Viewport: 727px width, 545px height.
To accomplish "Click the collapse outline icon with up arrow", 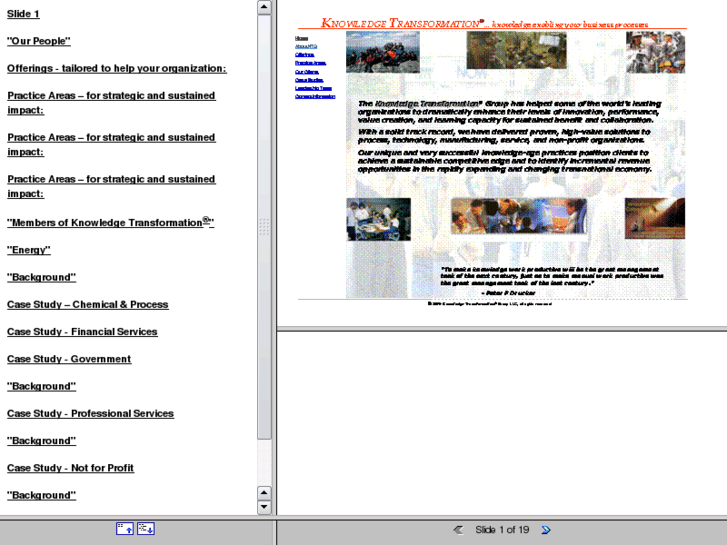I will tap(125, 529).
